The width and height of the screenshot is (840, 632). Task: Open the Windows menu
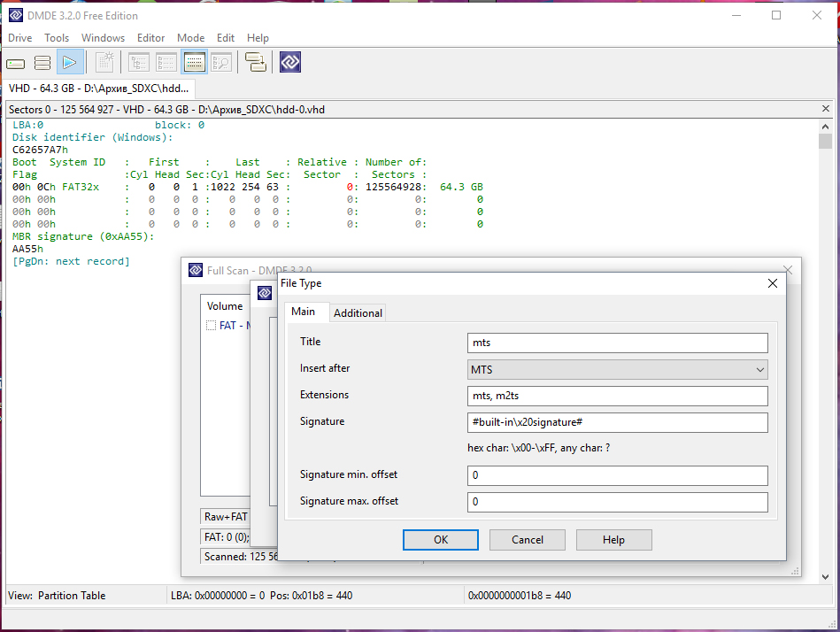coord(103,38)
